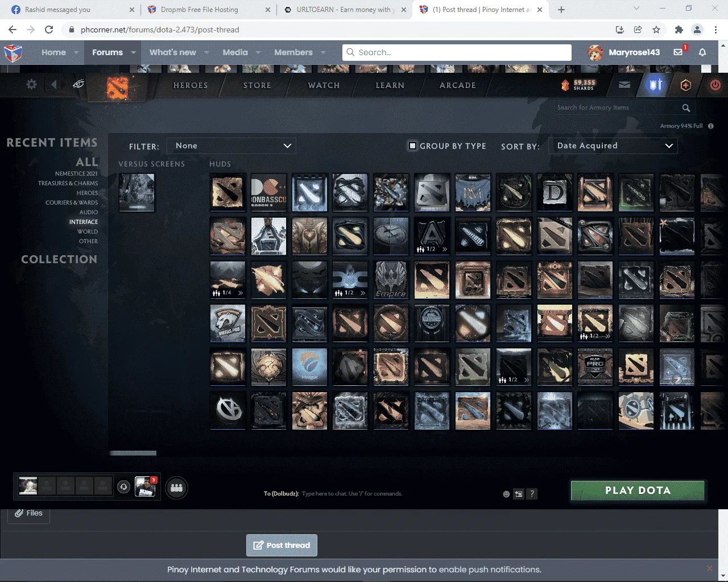Screen dimensions: 728x582
Task: Open the blue armory shield icon
Action: (656, 85)
